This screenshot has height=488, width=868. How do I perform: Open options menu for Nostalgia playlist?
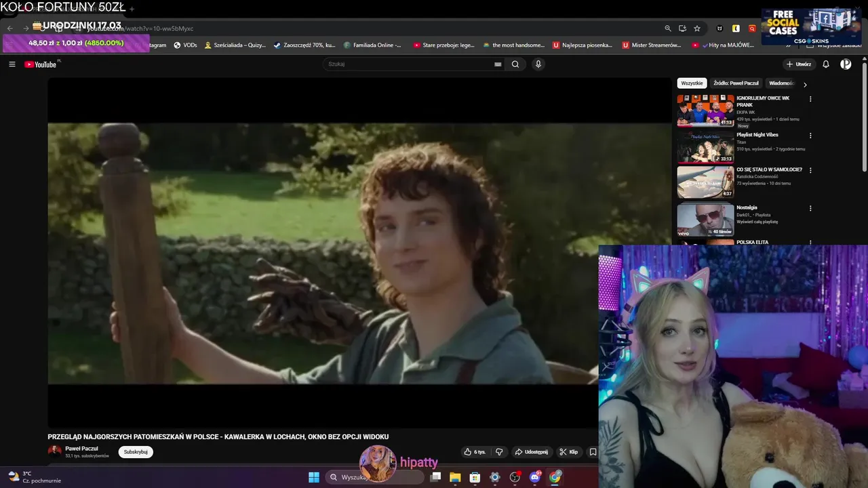point(810,208)
